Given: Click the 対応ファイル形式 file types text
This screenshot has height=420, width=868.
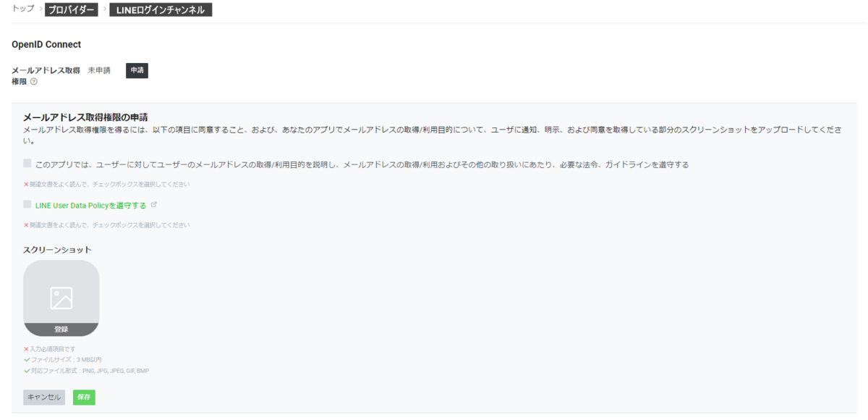Looking at the screenshot, I should [90, 371].
